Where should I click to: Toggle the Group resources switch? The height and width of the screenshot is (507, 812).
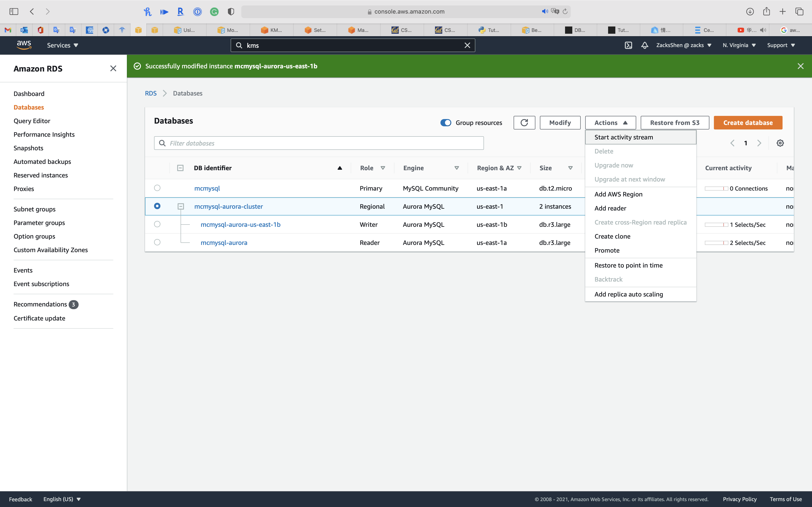click(x=446, y=123)
